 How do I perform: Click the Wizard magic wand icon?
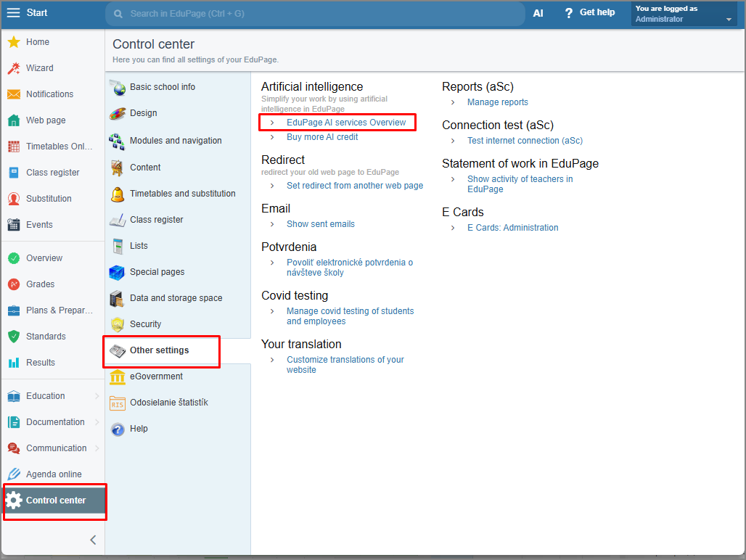13,68
